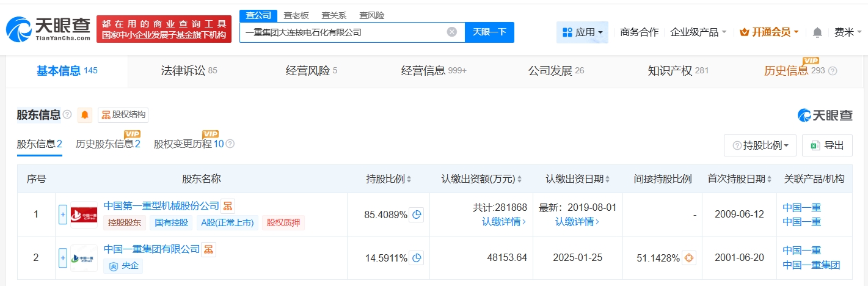Open pie chart for 85.4089% holding
Viewport: 868px width, 286px height.
[417, 215]
